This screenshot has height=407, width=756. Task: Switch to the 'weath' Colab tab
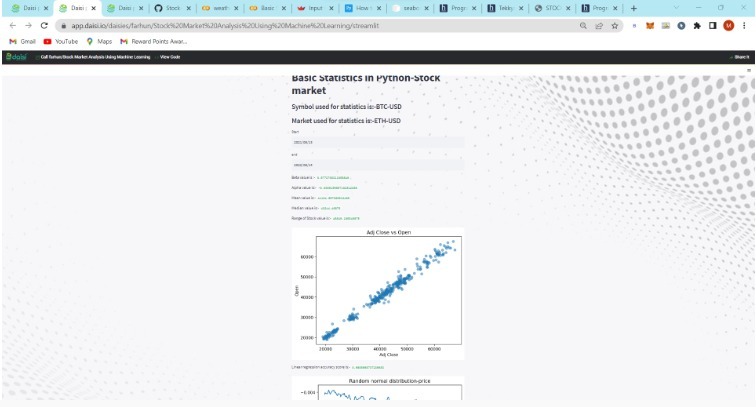coord(220,8)
